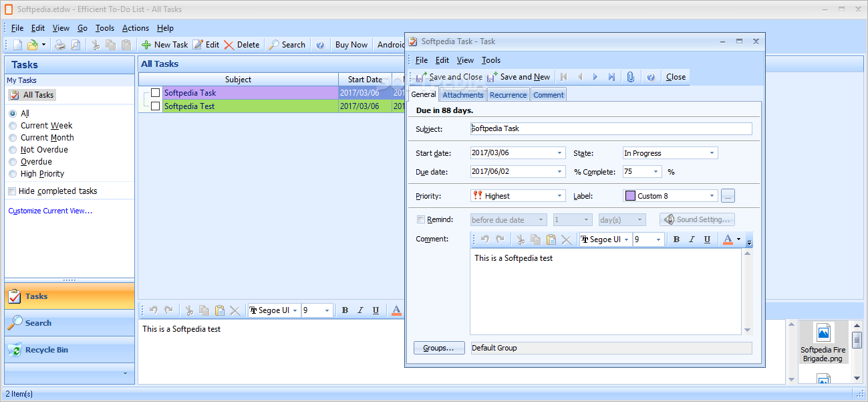Click the Attachment paperclip icon in task dialog
868x402 pixels.
pyautogui.click(x=630, y=77)
